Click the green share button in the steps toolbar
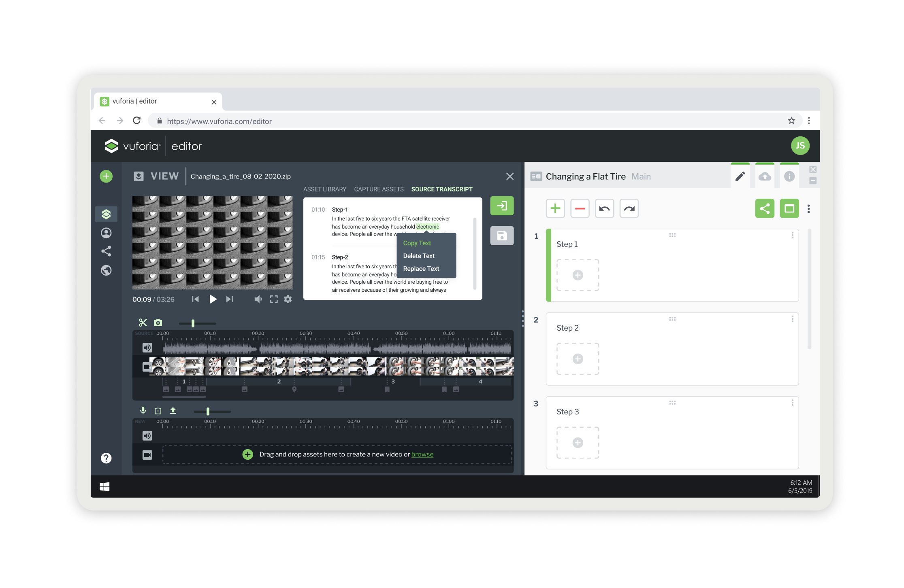Viewport: 904px width, 588px height. tap(764, 208)
